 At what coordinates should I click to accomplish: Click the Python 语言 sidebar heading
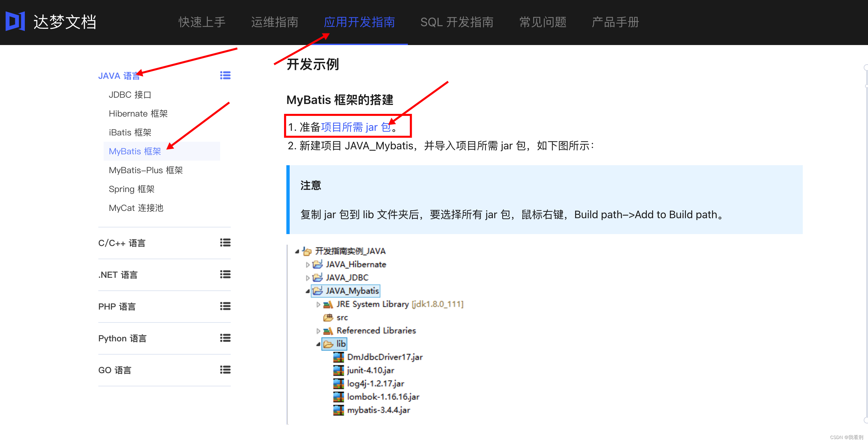click(122, 338)
